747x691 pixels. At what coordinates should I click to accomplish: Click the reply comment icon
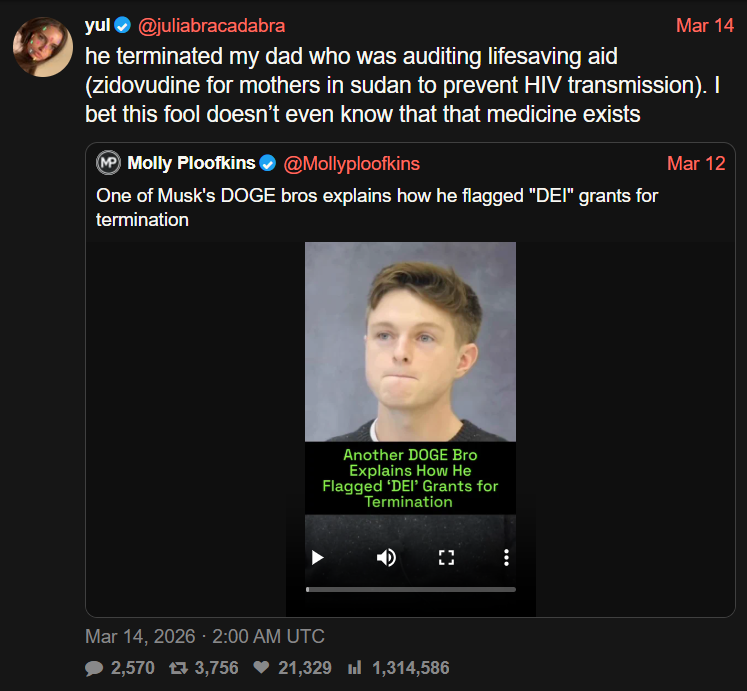tap(94, 667)
